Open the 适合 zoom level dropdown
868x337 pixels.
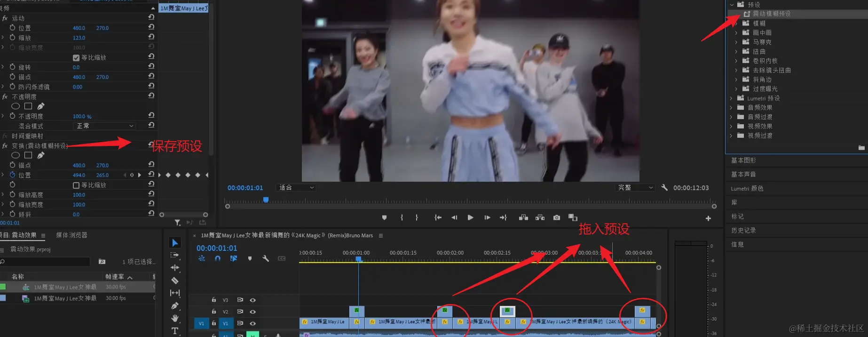(296, 187)
